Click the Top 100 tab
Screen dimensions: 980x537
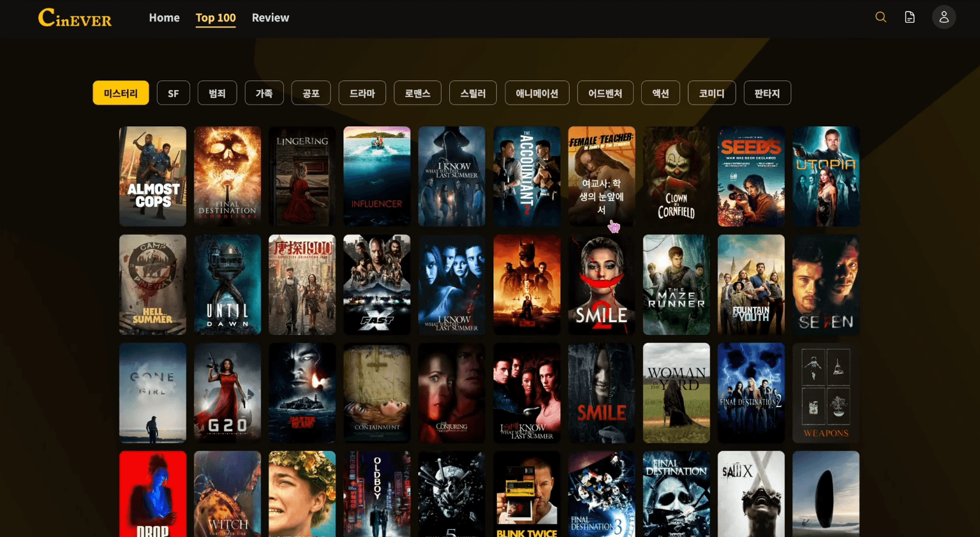point(216,17)
